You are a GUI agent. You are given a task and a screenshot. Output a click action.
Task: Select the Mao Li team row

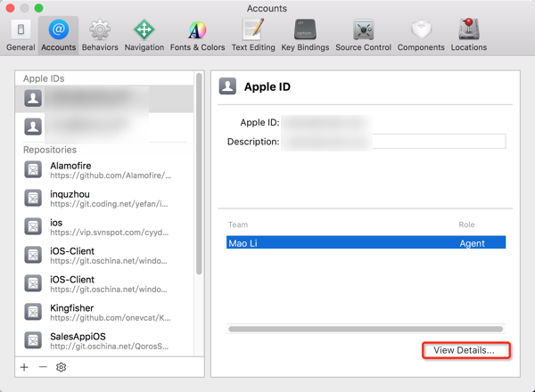click(x=366, y=242)
